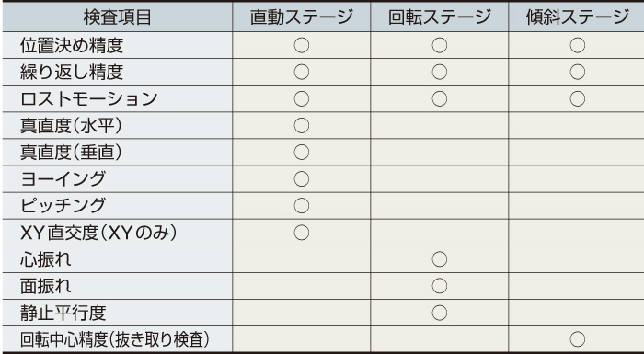The width and height of the screenshot is (644, 354).
Task: Click the 静止平行度 row label
Action: click(x=63, y=313)
